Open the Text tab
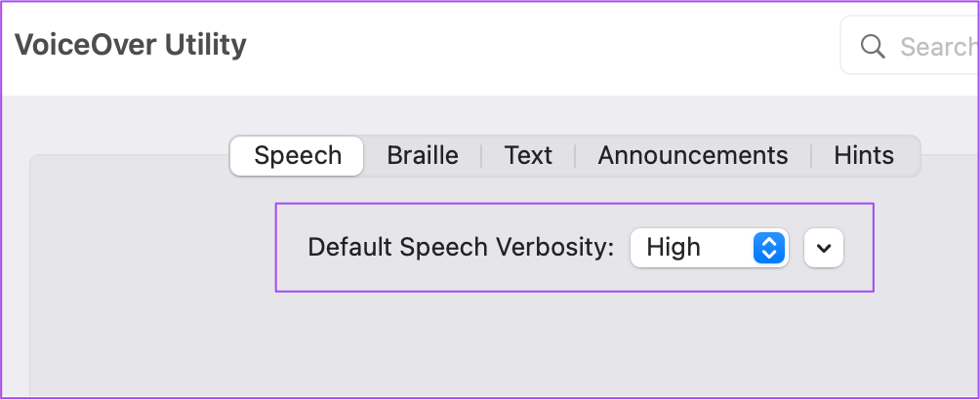The width and height of the screenshot is (980, 400). pyautogui.click(x=528, y=155)
